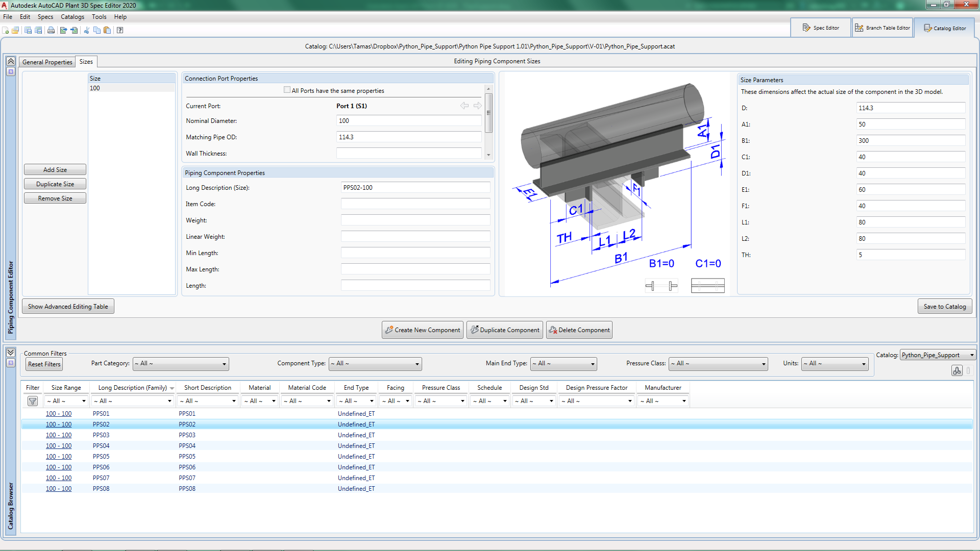This screenshot has height=551, width=980.
Task: Click the B1 size parameter field
Action: (x=910, y=141)
